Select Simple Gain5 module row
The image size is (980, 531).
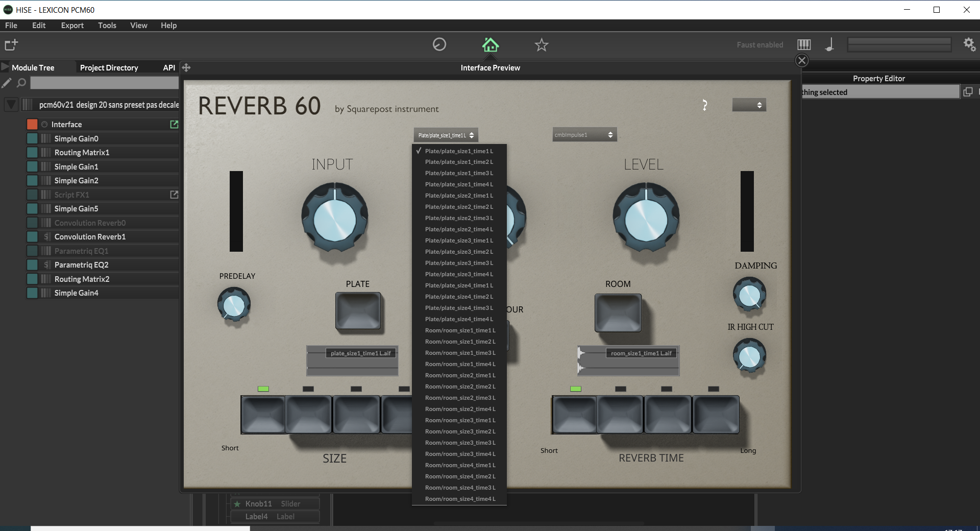[103, 208]
